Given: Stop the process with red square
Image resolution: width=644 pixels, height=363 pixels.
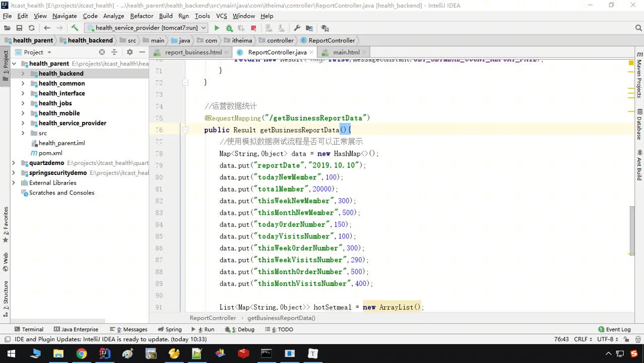Looking at the screenshot, I should point(253,28).
